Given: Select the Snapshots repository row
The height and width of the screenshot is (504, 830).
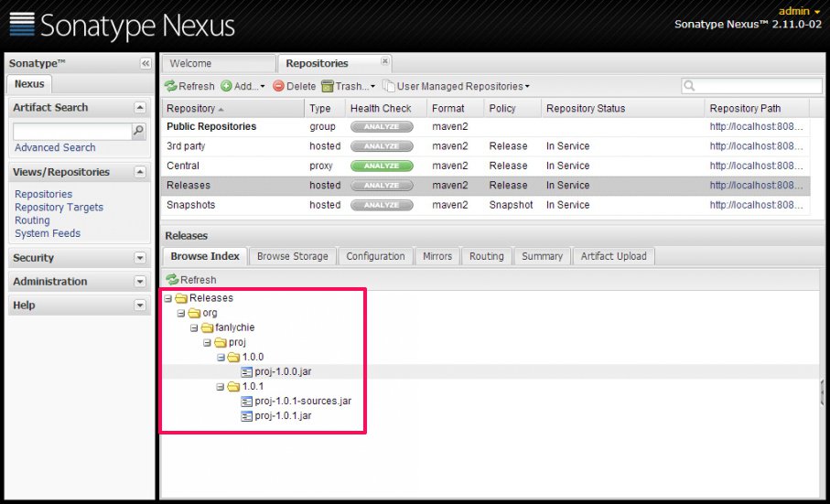Looking at the screenshot, I should (x=485, y=205).
